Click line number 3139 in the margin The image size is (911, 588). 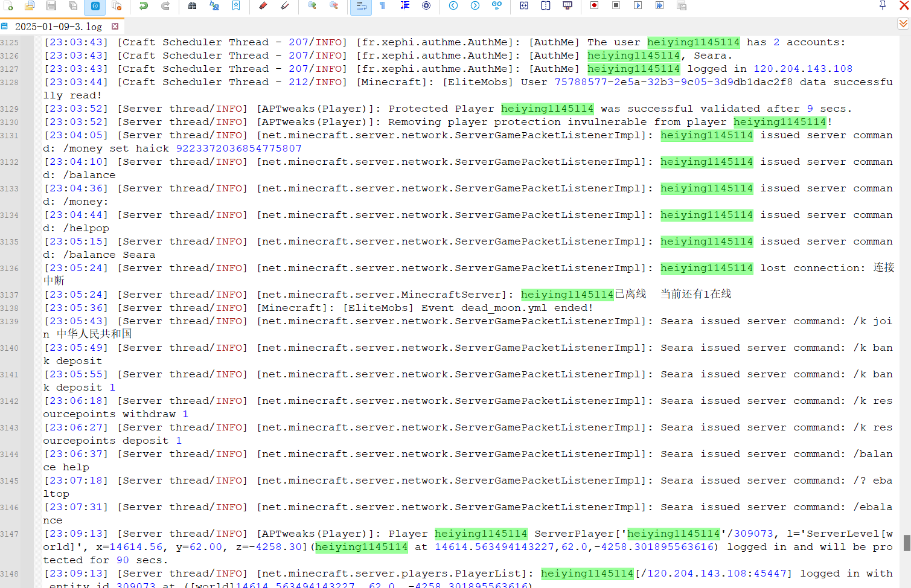point(10,322)
